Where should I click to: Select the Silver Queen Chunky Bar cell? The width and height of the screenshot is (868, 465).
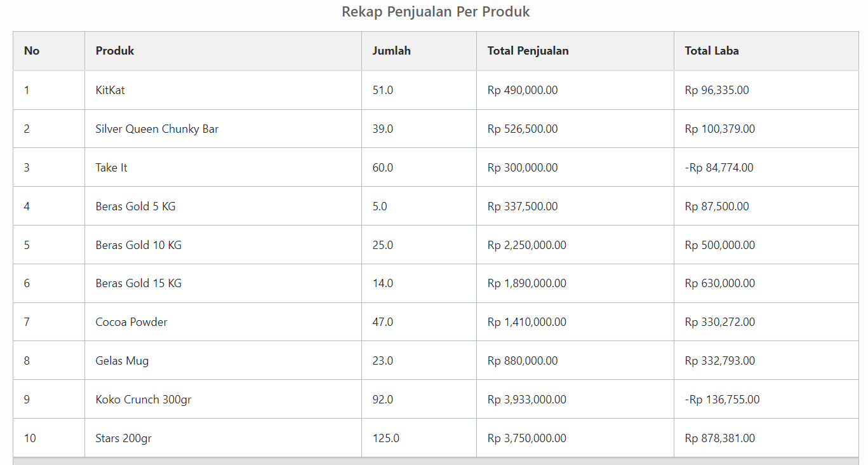157,129
